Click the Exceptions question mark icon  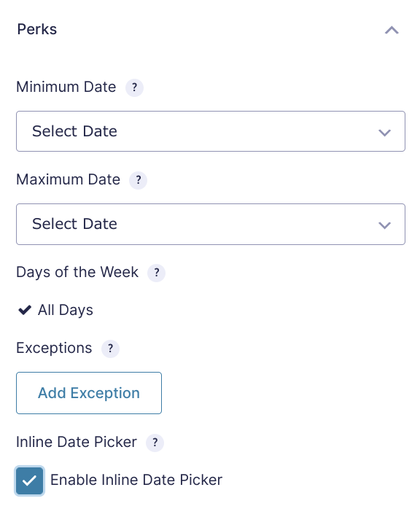point(111,349)
